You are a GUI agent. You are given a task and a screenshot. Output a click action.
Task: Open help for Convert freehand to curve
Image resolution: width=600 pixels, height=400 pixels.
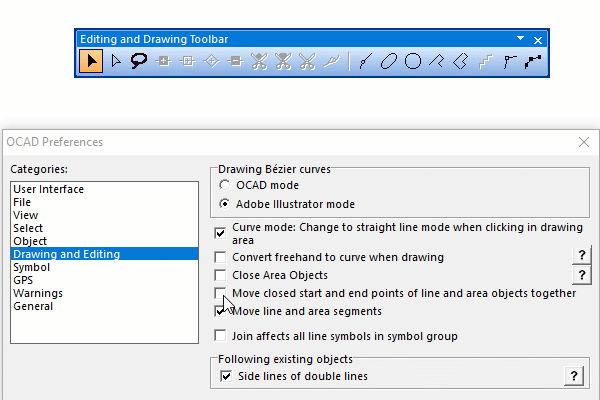(582, 255)
